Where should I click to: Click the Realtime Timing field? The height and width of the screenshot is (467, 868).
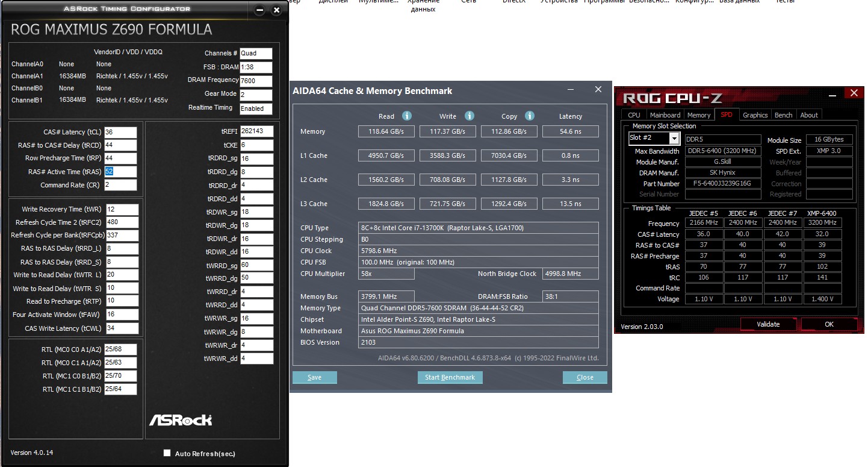coord(256,108)
